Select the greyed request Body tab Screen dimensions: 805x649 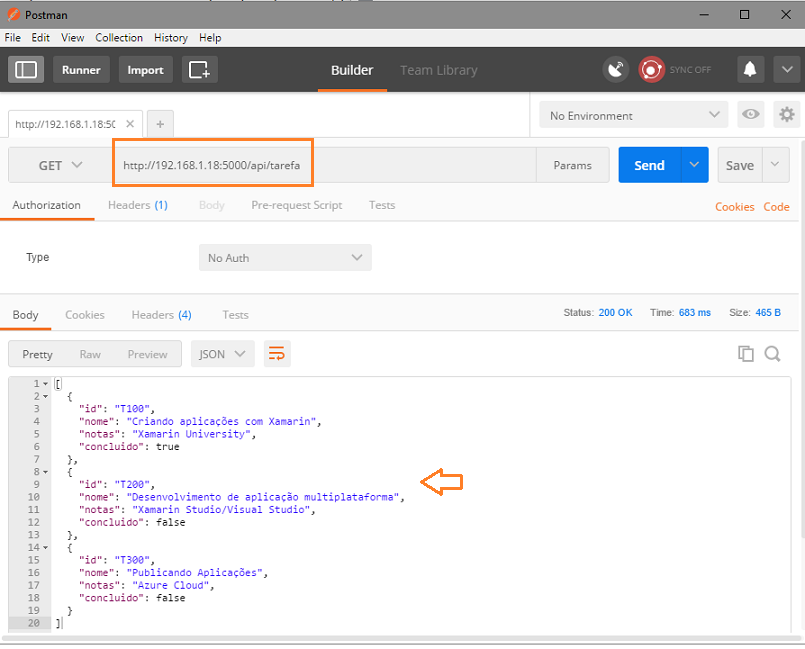click(x=212, y=205)
